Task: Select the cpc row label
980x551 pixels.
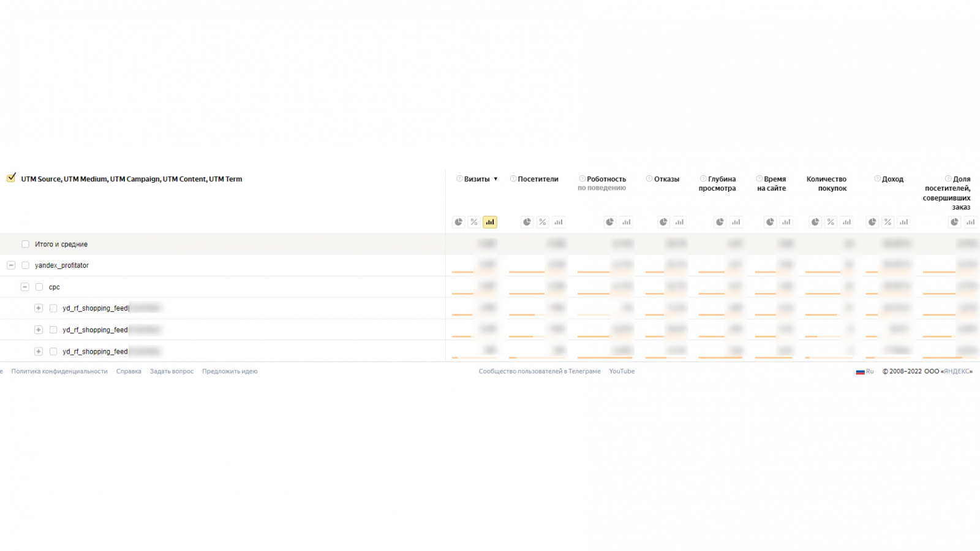Action: [55, 287]
